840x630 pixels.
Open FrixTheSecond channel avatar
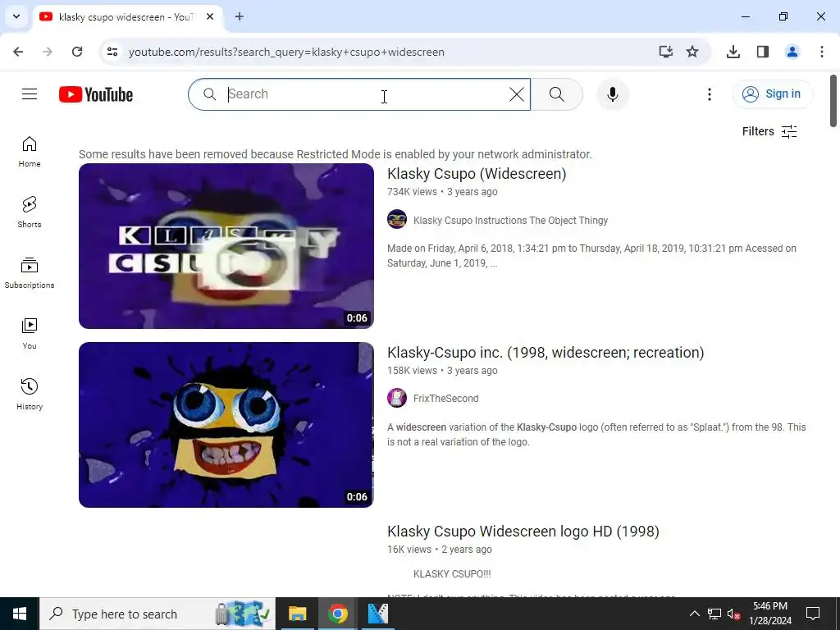397,398
